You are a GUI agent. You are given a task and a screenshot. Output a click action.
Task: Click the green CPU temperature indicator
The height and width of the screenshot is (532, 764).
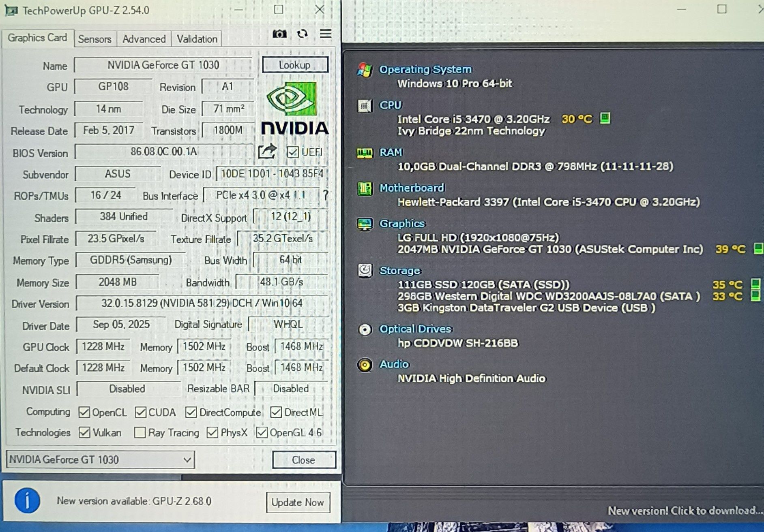(605, 118)
